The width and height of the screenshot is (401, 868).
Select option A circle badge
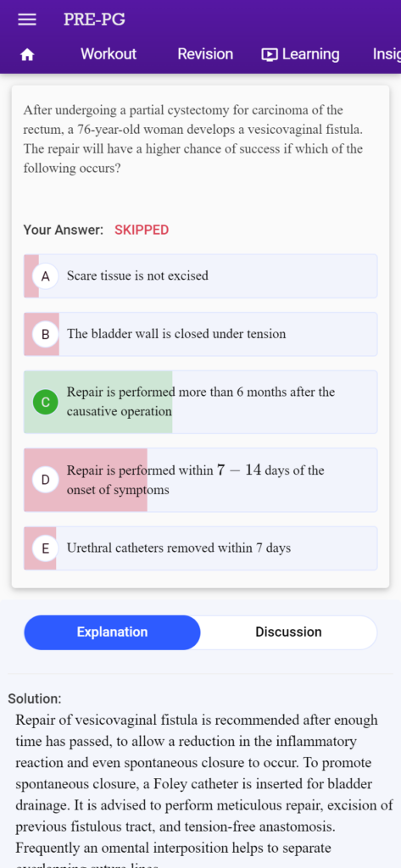click(x=46, y=275)
